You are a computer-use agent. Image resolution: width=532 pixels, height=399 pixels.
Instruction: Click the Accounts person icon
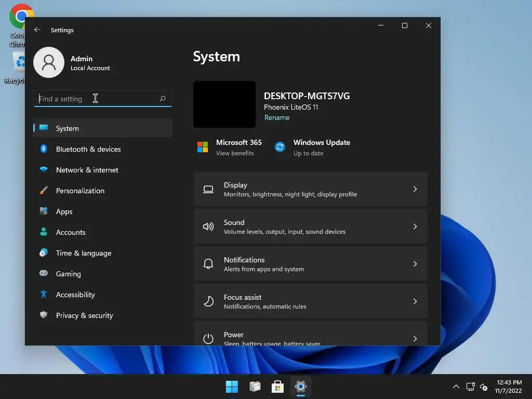[44, 232]
